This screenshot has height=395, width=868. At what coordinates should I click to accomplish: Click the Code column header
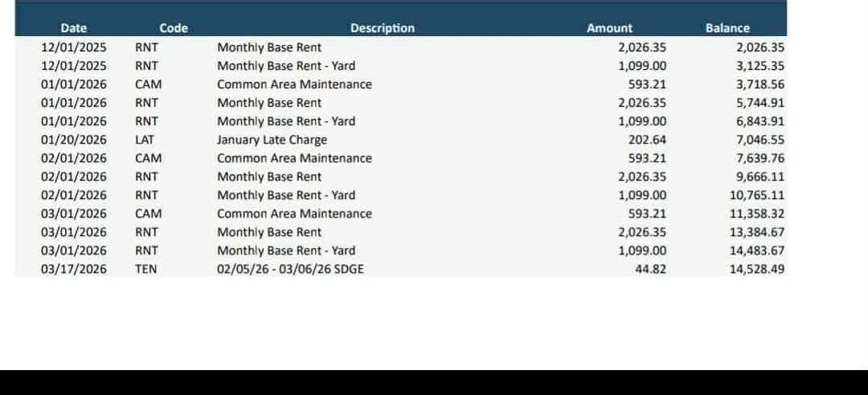tap(174, 28)
